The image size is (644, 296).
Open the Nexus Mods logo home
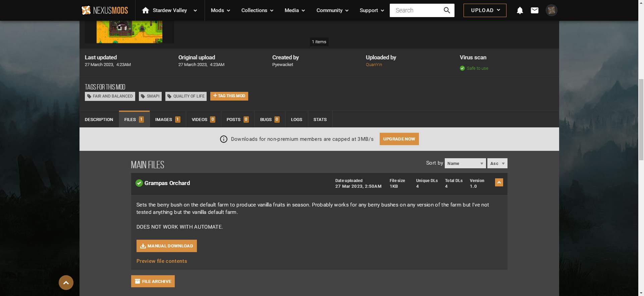105,10
